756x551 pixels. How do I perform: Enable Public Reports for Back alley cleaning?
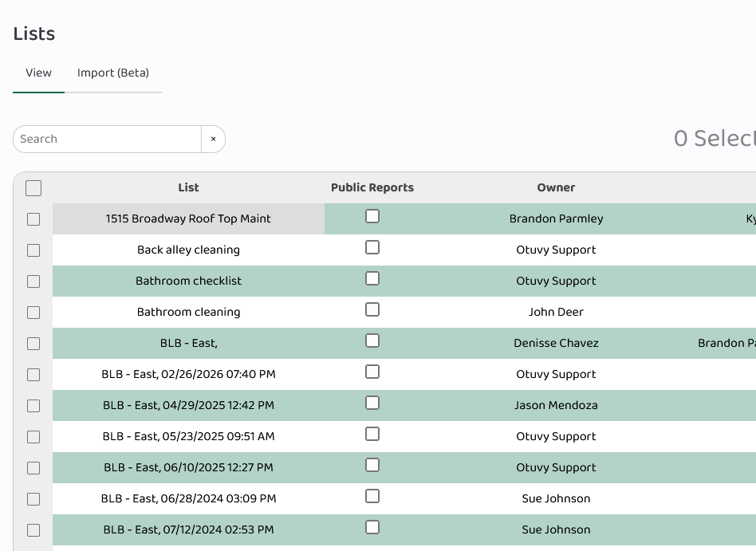[372, 247]
